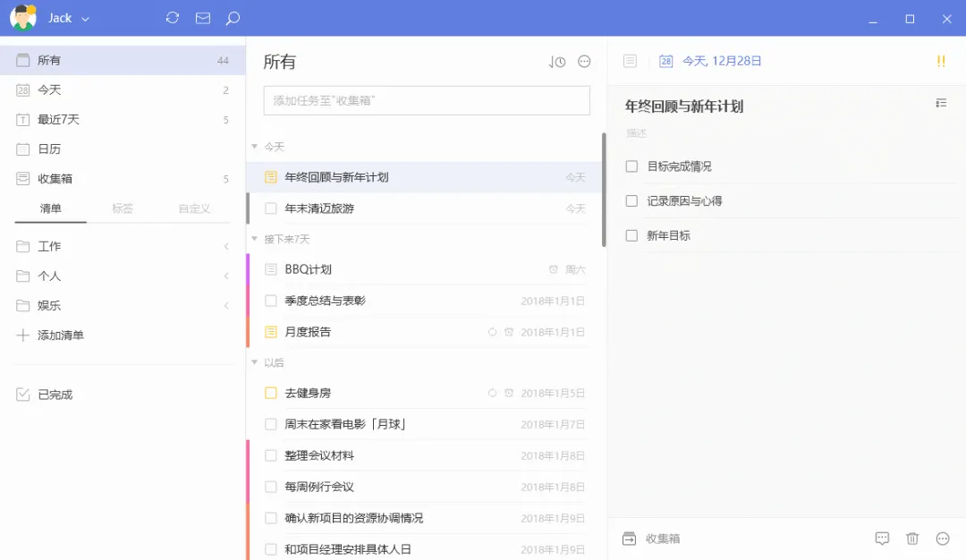Image resolution: width=966 pixels, height=560 pixels.
Task: Switch to the 自定义 tab
Action: coord(194,208)
